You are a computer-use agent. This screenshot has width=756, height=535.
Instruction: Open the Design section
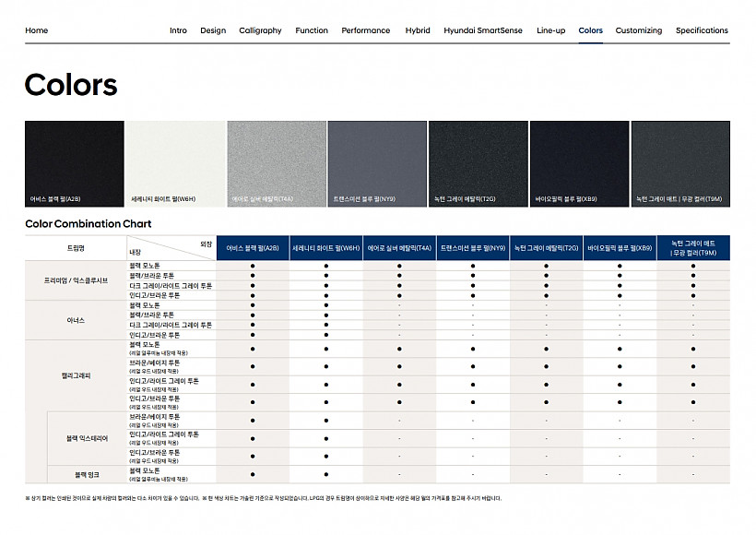213,30
